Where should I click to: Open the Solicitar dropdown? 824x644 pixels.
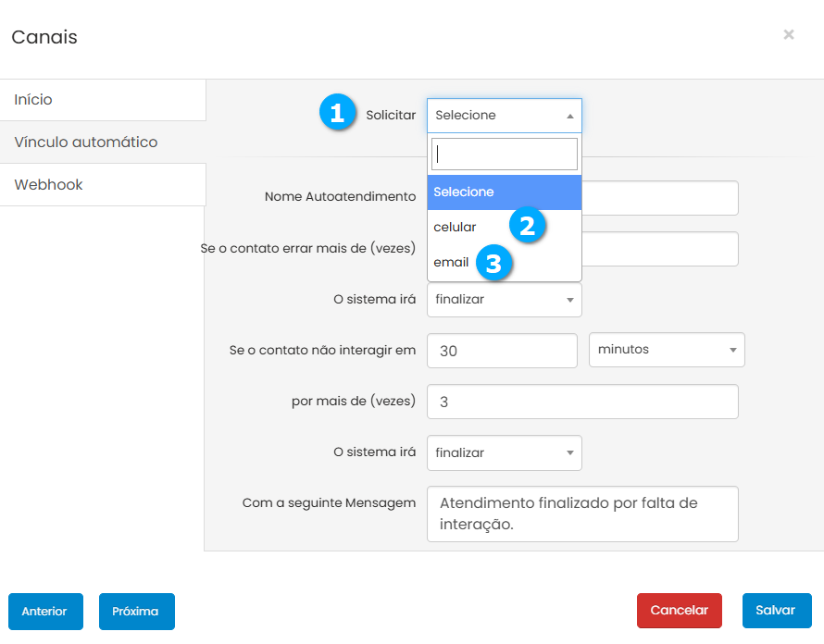[504, 116]
